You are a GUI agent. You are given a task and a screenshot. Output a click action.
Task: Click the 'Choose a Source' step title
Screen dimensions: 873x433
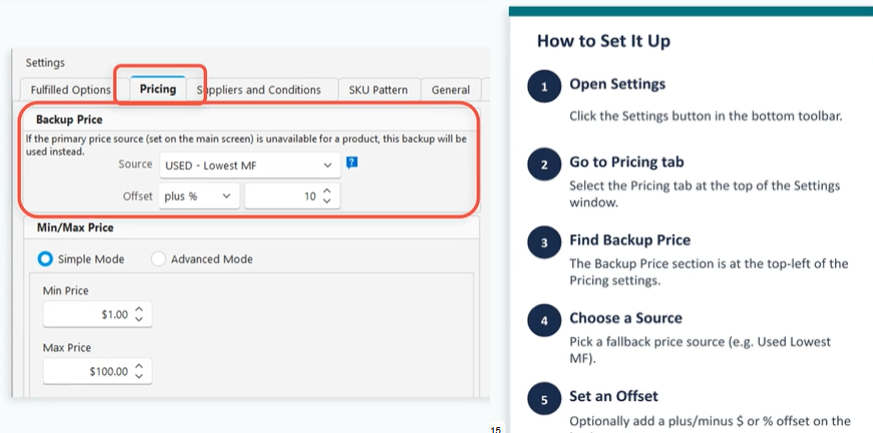click(625, 318)
